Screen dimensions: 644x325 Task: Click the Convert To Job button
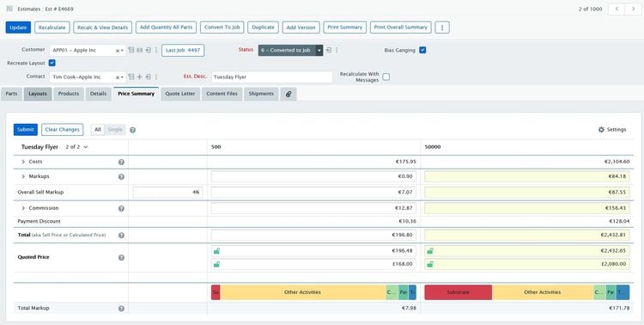point(222,28)
